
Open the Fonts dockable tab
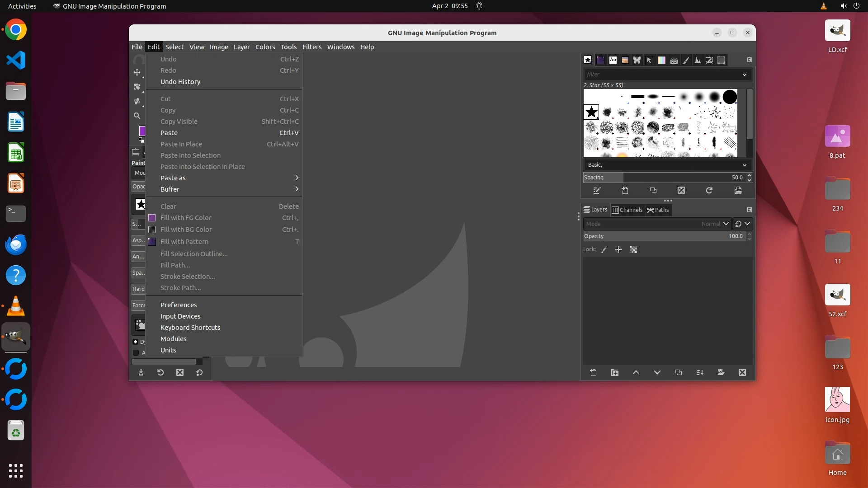(613, 60)
